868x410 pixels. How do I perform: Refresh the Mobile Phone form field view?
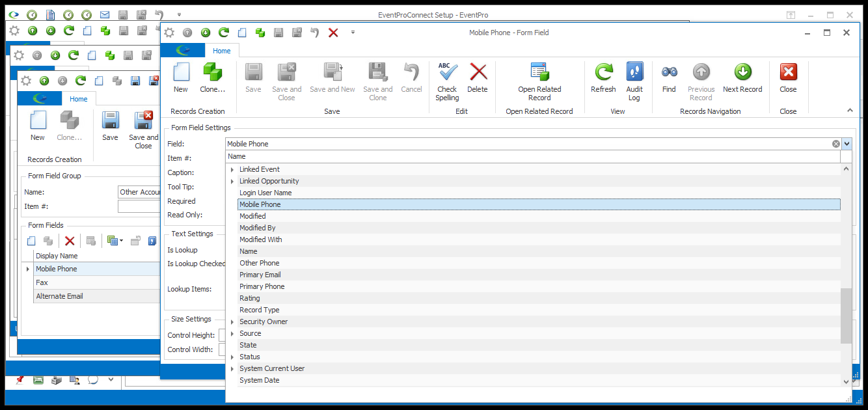[x=603, y=78]
